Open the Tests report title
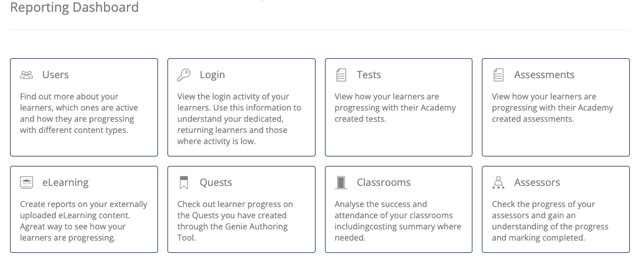Image resolution: width=644 pixels, height=260 pixels. (369, 75)
